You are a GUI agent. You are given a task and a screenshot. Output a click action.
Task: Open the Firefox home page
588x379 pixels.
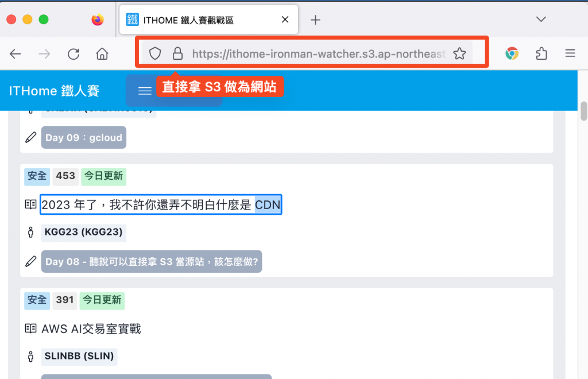click(x=102, y=54)
